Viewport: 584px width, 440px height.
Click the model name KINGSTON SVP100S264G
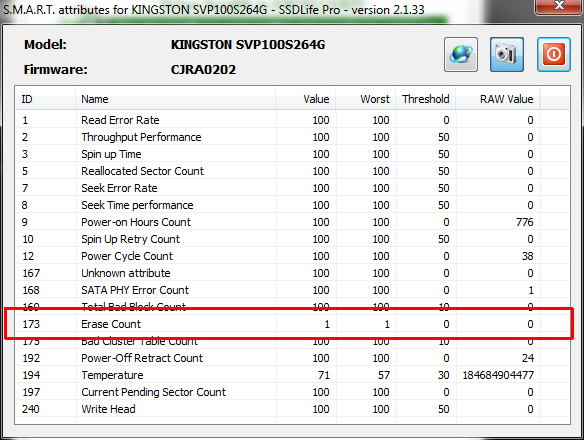(x=248, y=45)
